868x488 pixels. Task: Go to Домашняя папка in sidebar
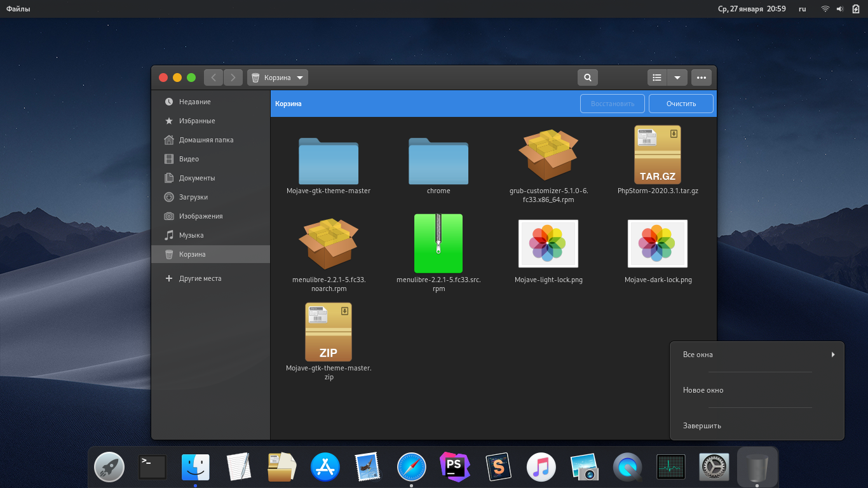210,140
